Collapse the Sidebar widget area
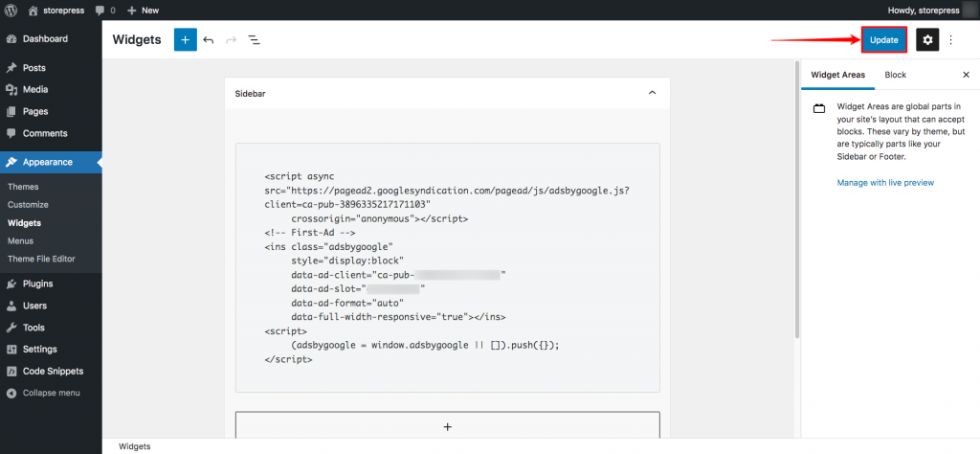 coord(652,93)
